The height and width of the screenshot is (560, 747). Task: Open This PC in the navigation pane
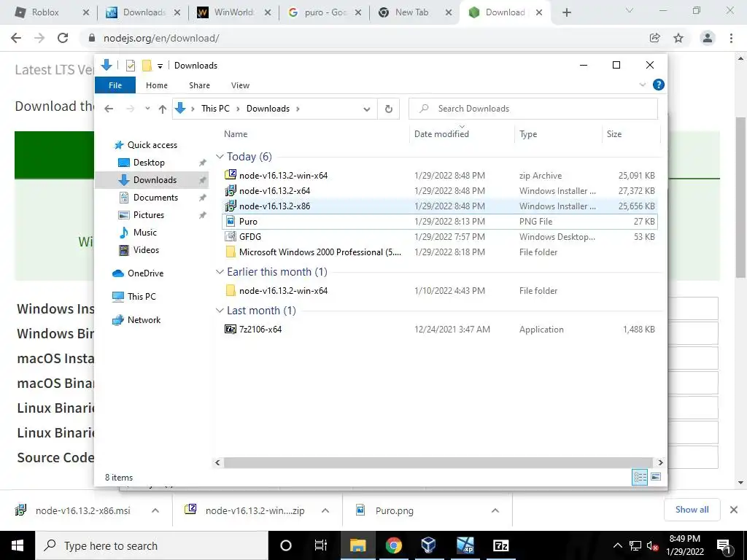[134, 296]
